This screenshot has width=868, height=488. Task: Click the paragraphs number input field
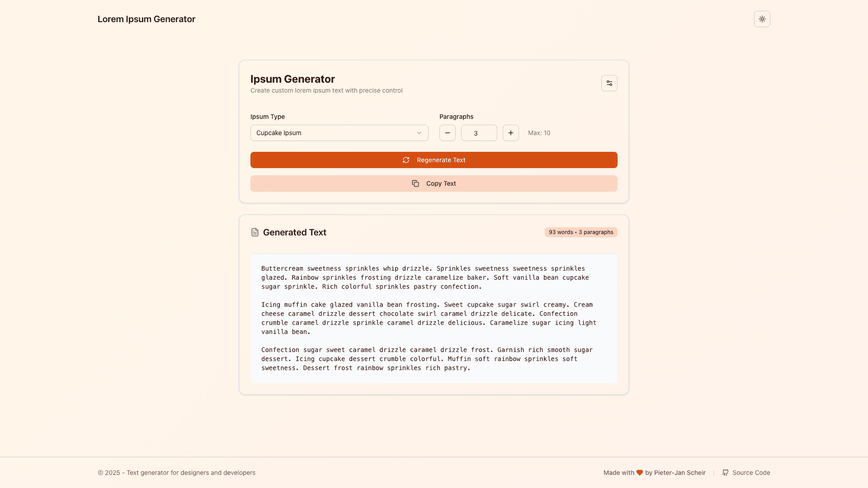pyautogui.click(x=479, y=133)
